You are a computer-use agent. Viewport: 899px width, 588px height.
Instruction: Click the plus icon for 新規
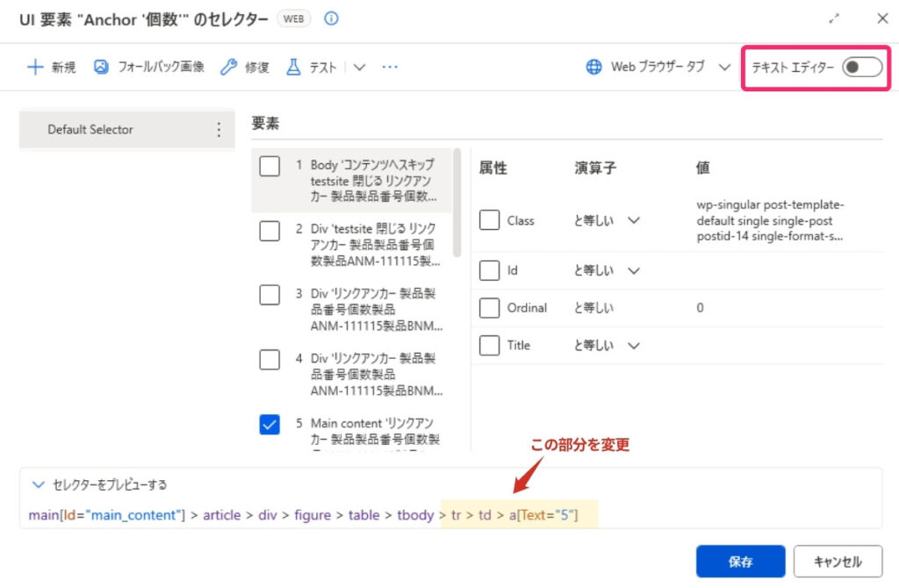[35, 67]
